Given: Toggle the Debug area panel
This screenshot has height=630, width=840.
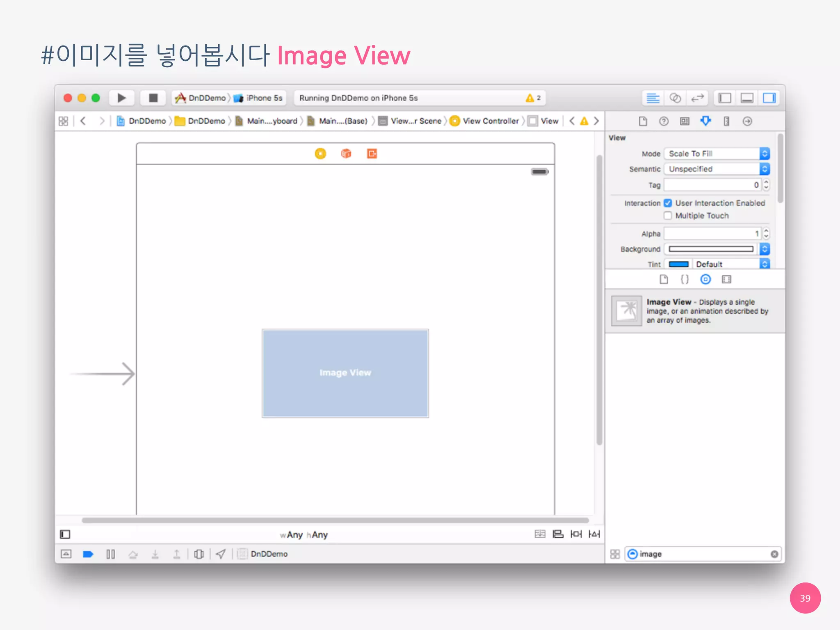Looking at the screenshot, I should point(747,98).
